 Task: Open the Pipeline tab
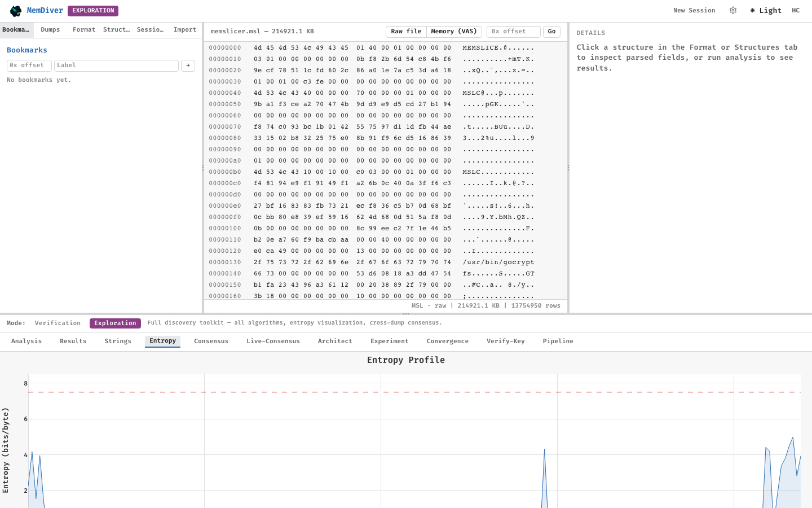click(x=558, y=341)
